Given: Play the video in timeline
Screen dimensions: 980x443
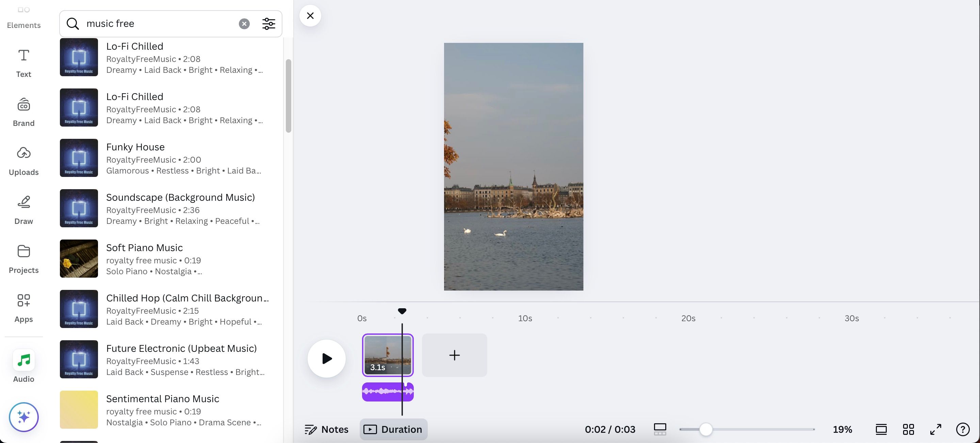Looking at the screenshot, I should (326, 357).
